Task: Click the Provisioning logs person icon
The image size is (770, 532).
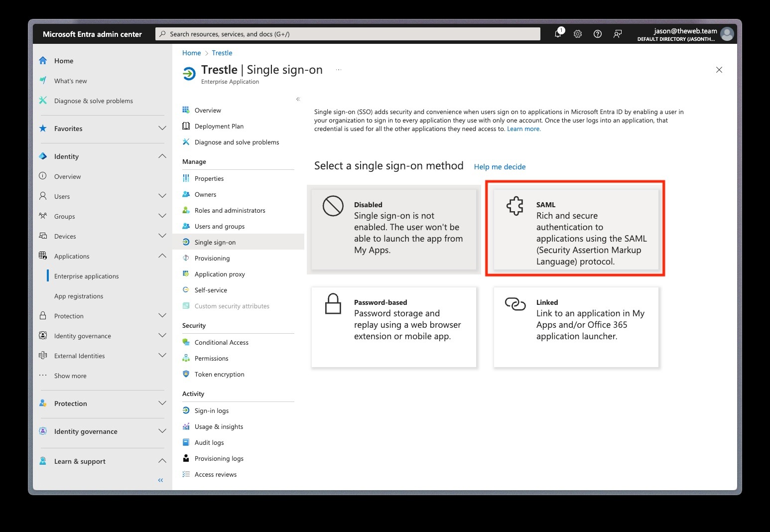Action: pyautogui.click(x=186, y=458)
